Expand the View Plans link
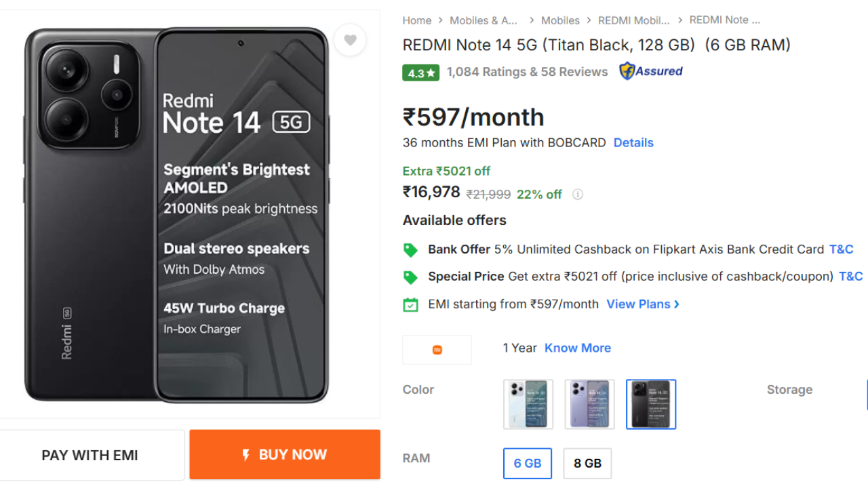This screenshot has height=488, width=868. [x=638, y=304]
